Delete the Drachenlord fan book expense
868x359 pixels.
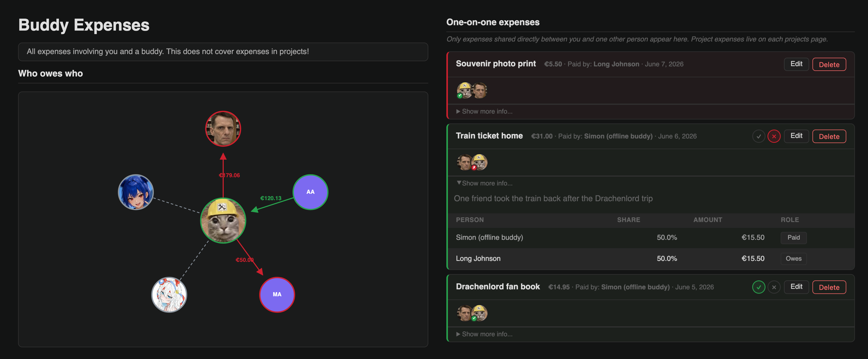click(829, 287)
